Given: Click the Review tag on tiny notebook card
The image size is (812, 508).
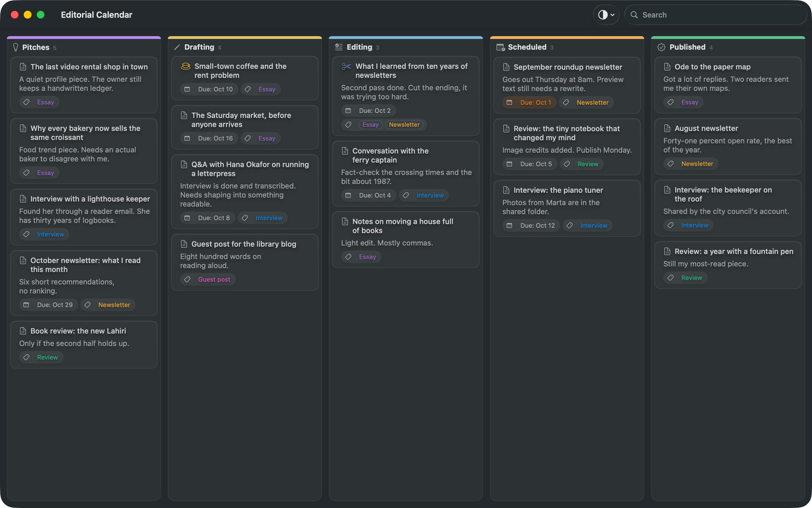Looking at the screenshot, I should (x=581, y=164).
